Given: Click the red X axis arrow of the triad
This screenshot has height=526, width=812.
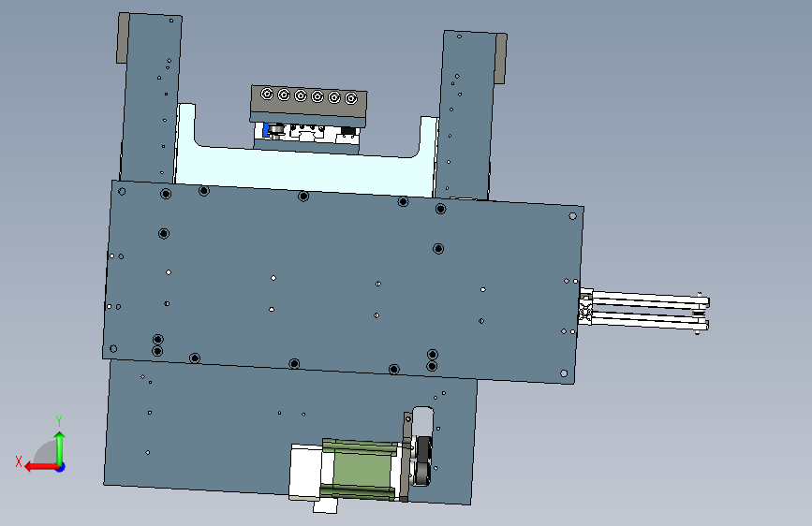Looking at the screenshot, I should [x=41, y=467].
